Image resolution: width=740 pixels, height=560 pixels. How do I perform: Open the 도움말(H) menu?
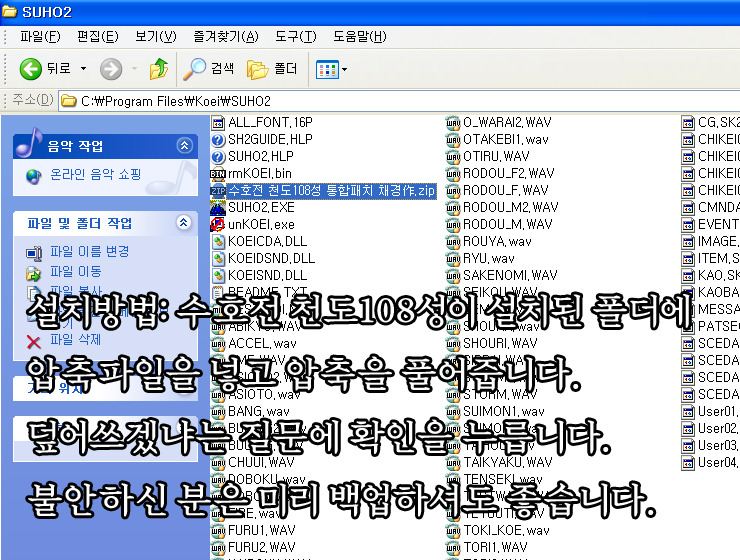click(x=359, y=36)
